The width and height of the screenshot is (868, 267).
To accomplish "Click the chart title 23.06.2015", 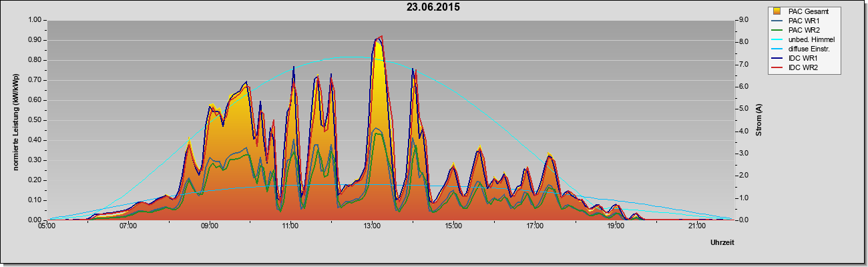I will [x=433, y=7].
